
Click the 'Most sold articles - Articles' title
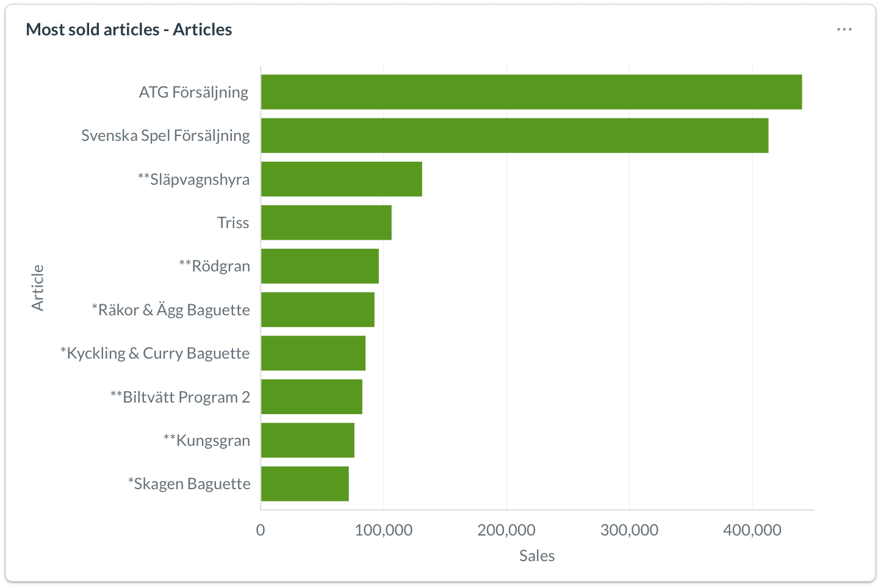[129, 30]
